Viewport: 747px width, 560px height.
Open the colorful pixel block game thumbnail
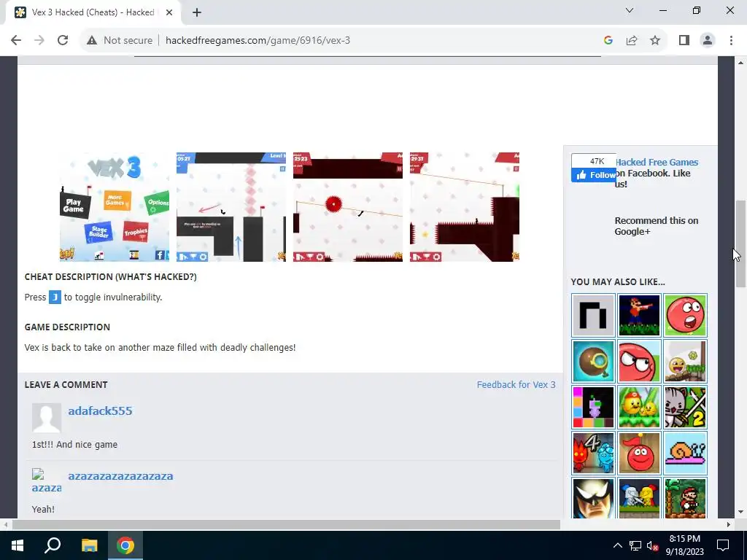(593, 407)
